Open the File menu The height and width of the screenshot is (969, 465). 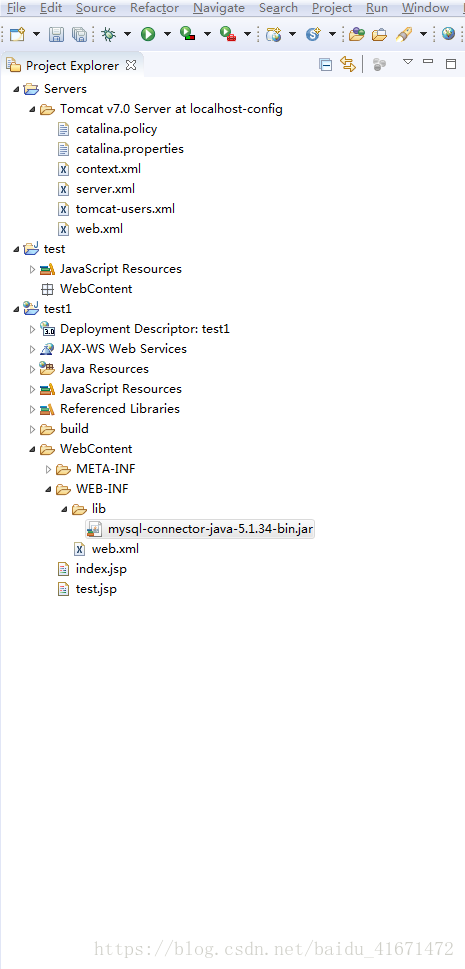(x=16, y=8)
